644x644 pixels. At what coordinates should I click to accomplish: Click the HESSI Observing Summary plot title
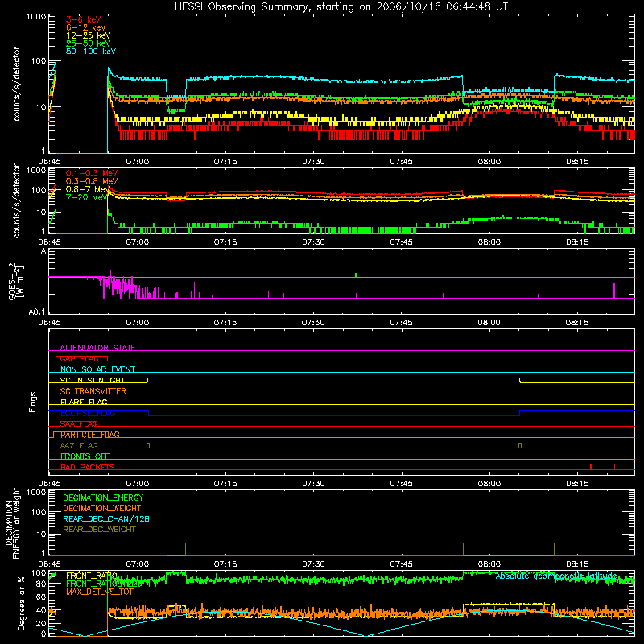[341, 6]
